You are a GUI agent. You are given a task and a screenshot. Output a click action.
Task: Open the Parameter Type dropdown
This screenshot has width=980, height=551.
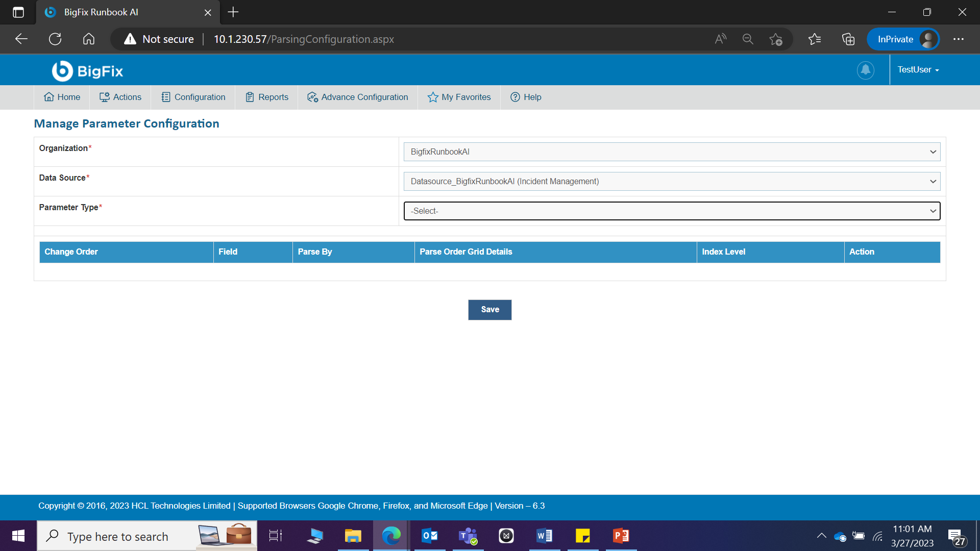coord(672,211)
